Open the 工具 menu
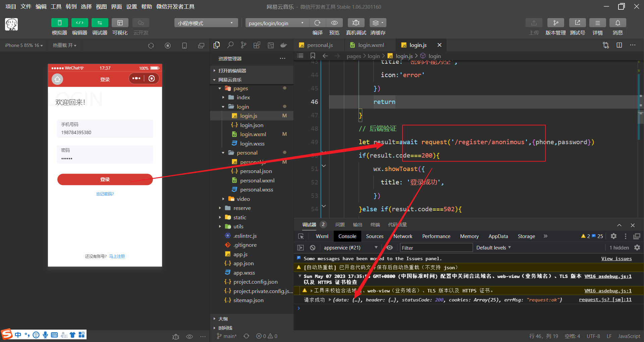The image size is (644, 342). pos(56,7)
